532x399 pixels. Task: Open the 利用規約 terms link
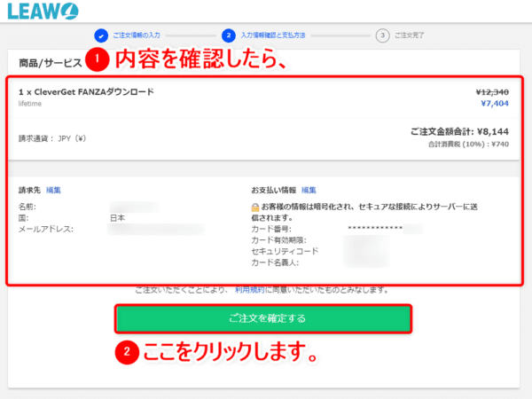[250, 290]
